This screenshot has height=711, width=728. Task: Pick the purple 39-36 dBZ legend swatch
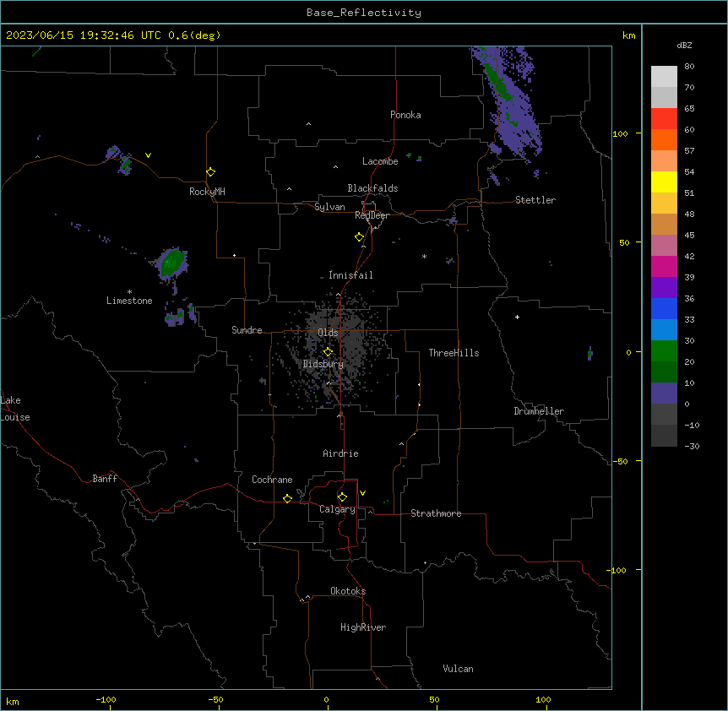pos(664,288)
